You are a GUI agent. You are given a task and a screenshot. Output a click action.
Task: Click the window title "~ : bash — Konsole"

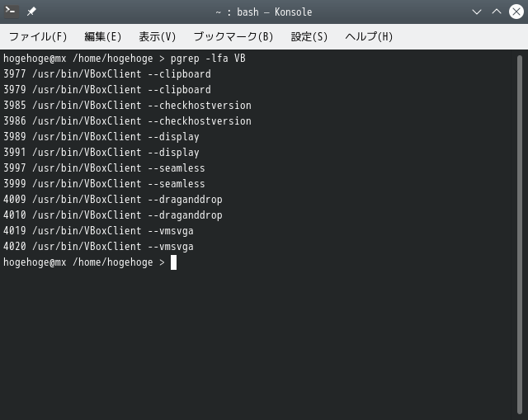click(x=264, y=12)
